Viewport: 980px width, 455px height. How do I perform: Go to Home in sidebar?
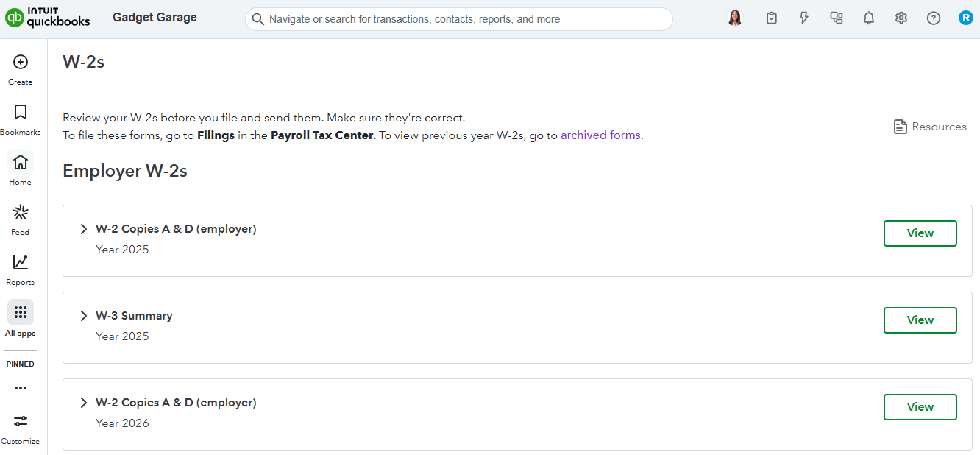[x=21, y=162]
